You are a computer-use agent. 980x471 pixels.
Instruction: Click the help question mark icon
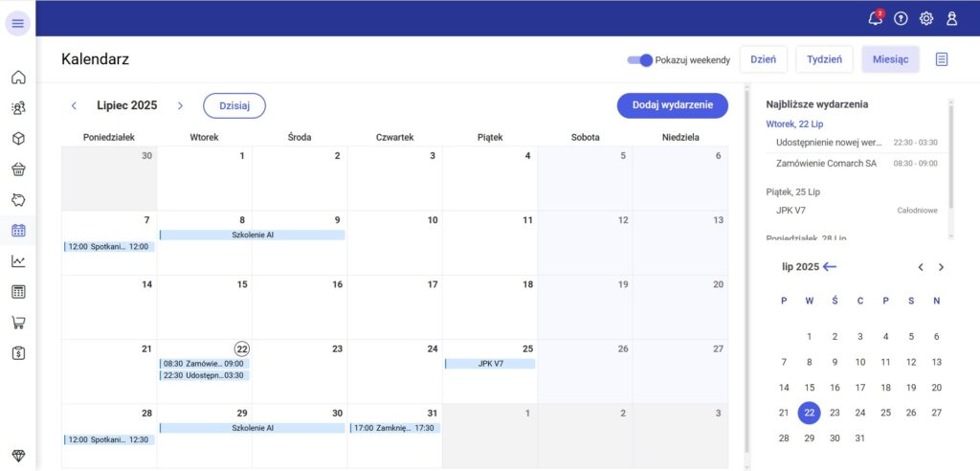(x=901, y=18)
